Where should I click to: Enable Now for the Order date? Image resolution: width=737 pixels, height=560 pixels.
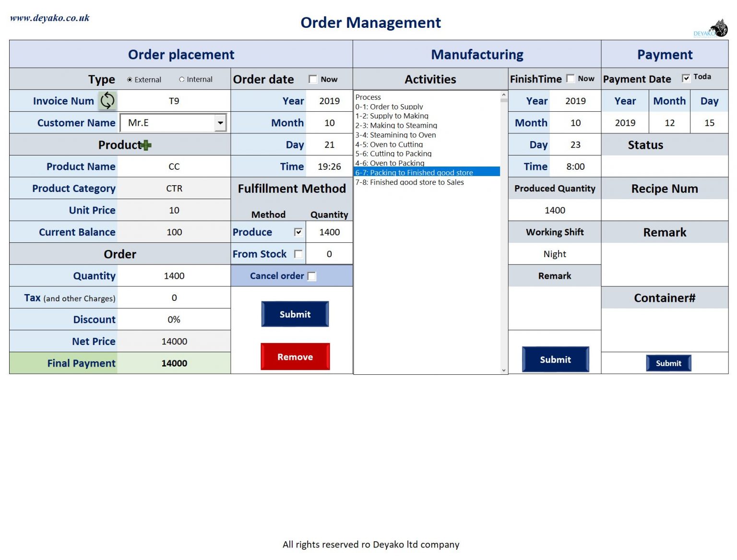point(313,79)
